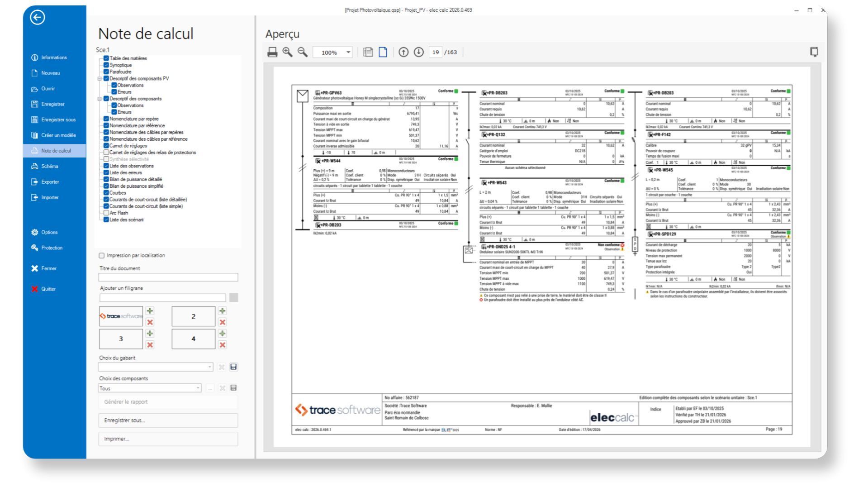868x487 pixels.
Task: Open Importer in the sidebar
Action: [46, 197]
